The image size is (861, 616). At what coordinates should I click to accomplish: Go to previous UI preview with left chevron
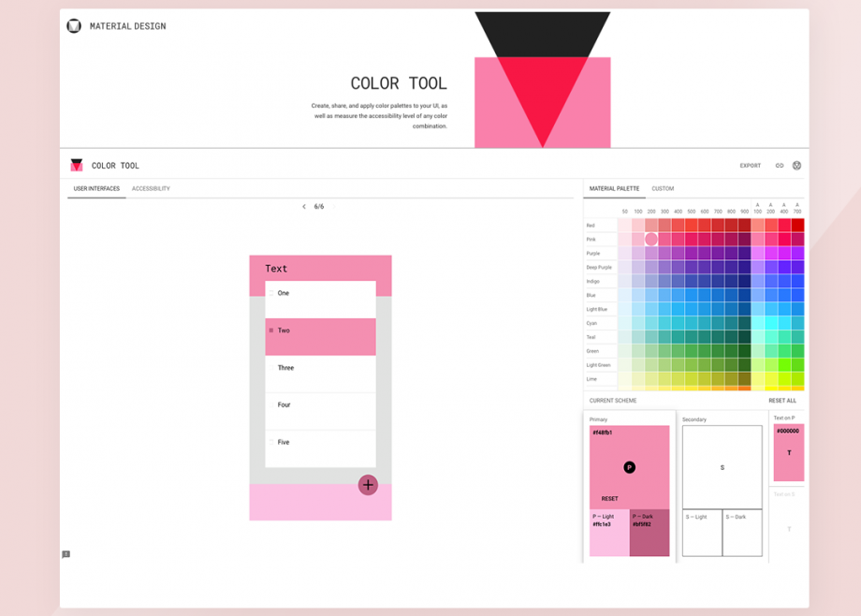click(304, 207)
